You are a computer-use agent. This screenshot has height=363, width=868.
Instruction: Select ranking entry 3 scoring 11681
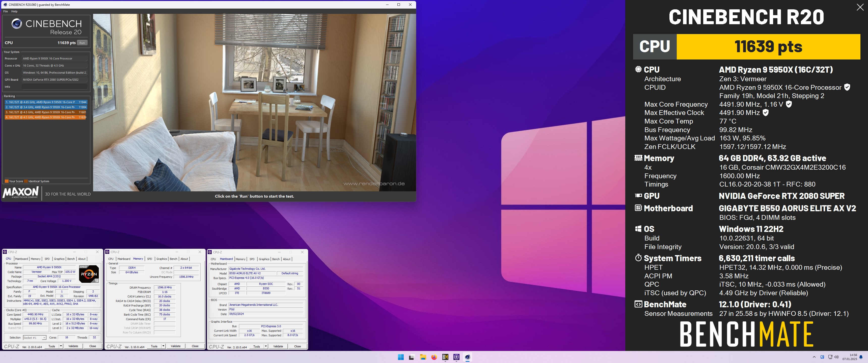[x=46, y=112]
